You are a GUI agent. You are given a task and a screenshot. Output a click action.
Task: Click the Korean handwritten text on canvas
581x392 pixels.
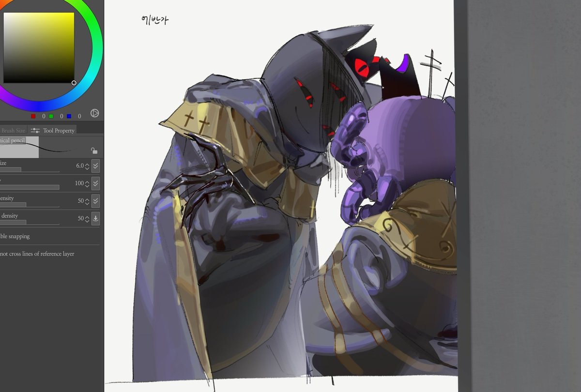pos(154,20)
